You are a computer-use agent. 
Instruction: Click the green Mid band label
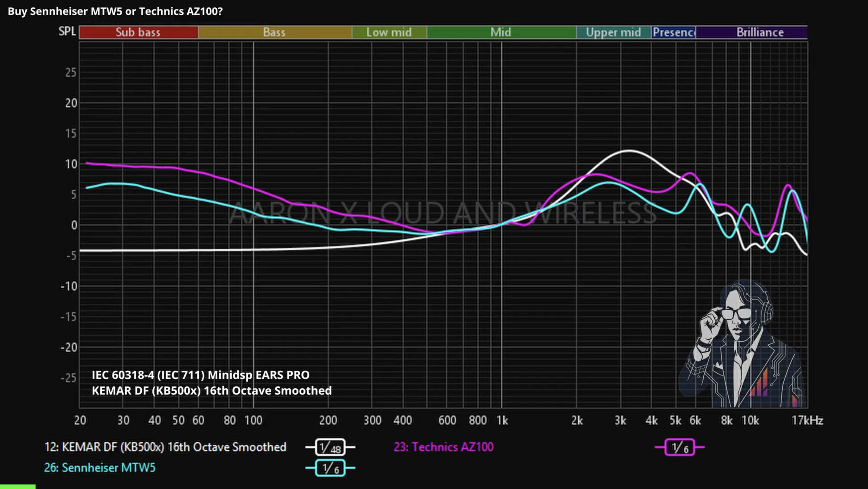click(501, 32)
